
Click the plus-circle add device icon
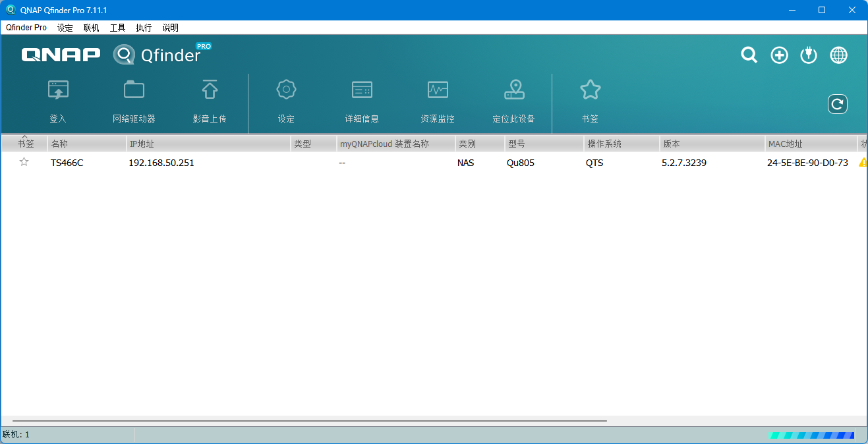(780, 55)
